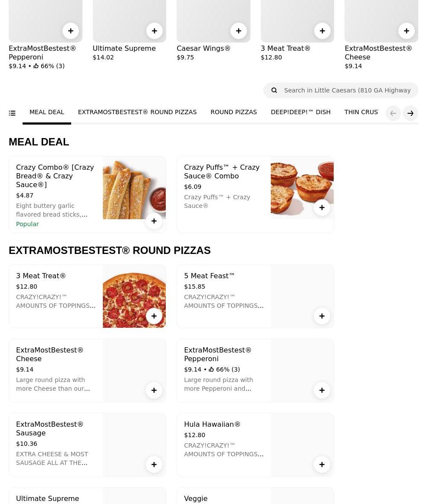Add 5 Meat Feast to order

[x=322, y=316]
